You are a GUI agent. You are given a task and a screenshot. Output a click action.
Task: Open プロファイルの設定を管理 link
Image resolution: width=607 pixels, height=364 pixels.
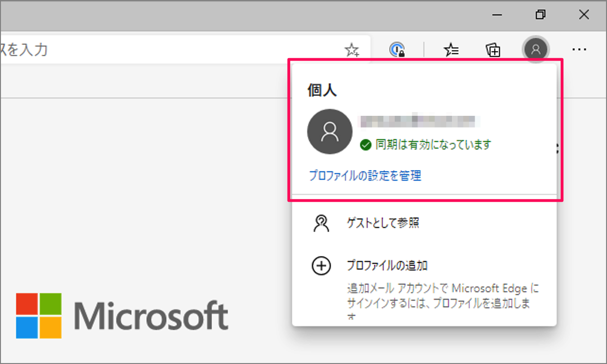[x=364, y=176]
